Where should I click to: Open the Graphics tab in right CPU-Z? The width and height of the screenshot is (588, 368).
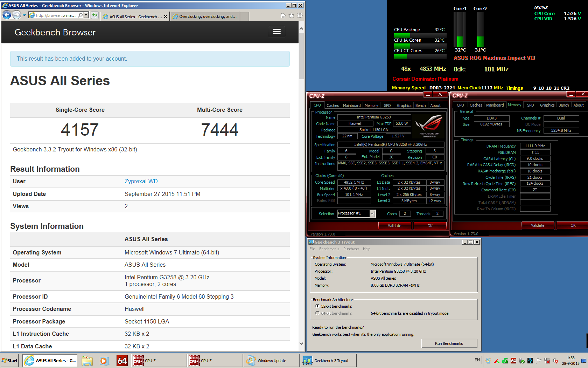pyautogui.click(x=547, y=105)
